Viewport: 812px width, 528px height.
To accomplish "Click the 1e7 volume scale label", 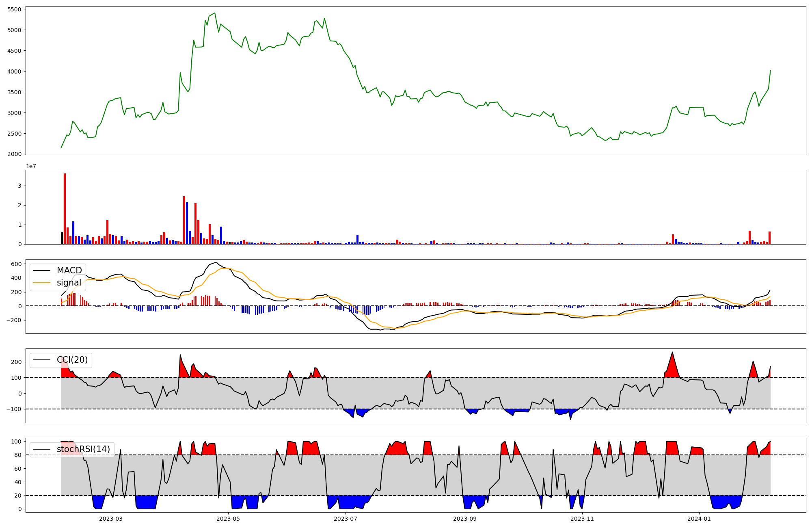I will tap(31, 167).
